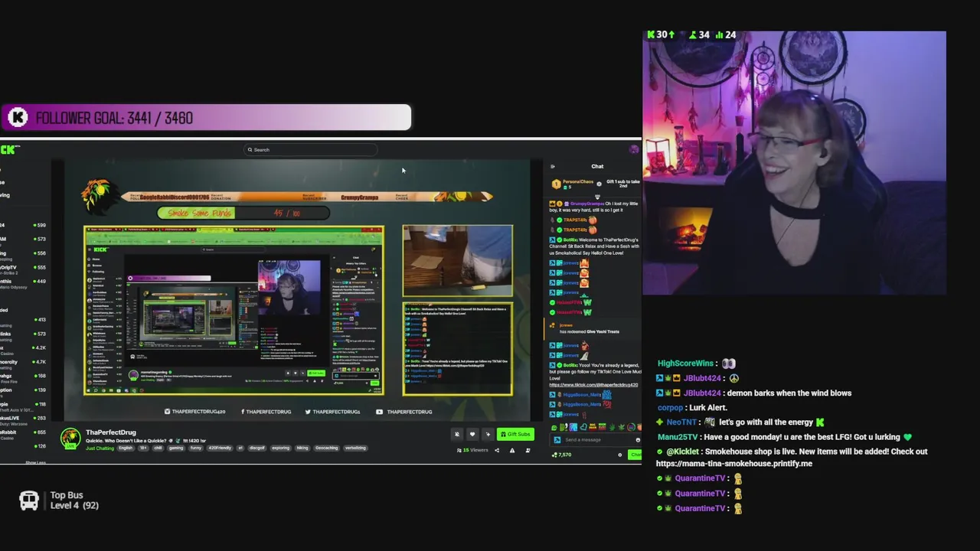Open the chat settings gear icon
This screenshot has width=980, height=551.
(x=620, y=455)
